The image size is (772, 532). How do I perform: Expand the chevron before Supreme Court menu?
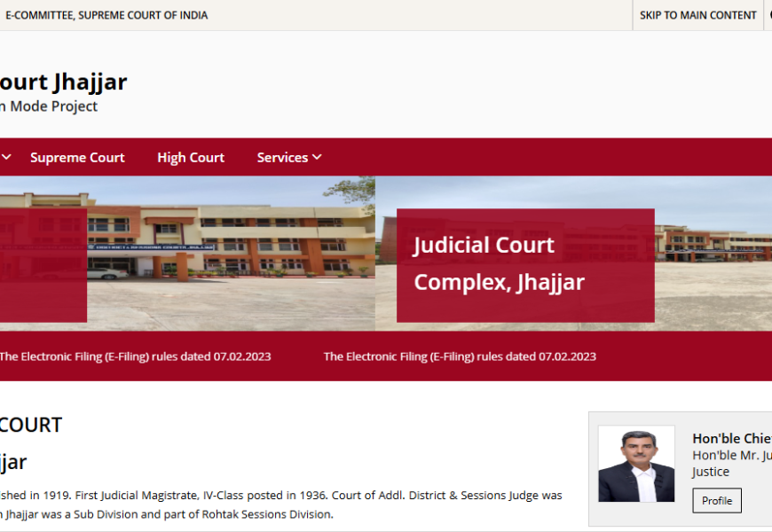[x=6, y=157]
